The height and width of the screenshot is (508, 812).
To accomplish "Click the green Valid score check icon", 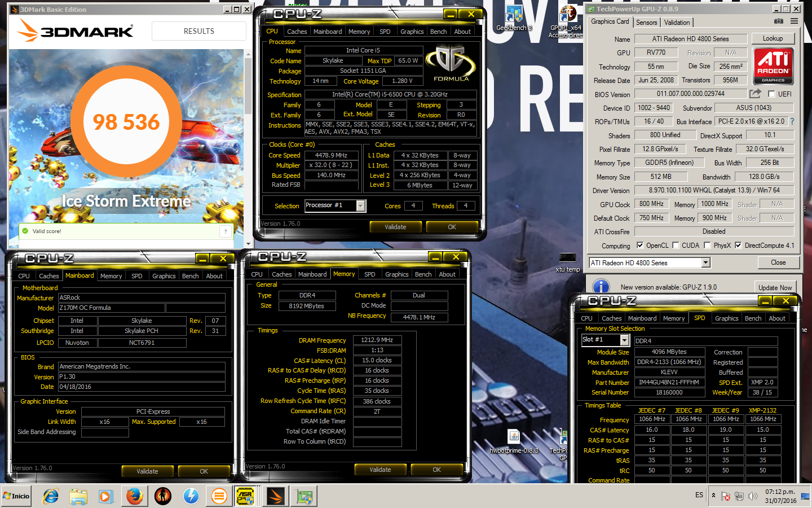I will tap(25, 231).
